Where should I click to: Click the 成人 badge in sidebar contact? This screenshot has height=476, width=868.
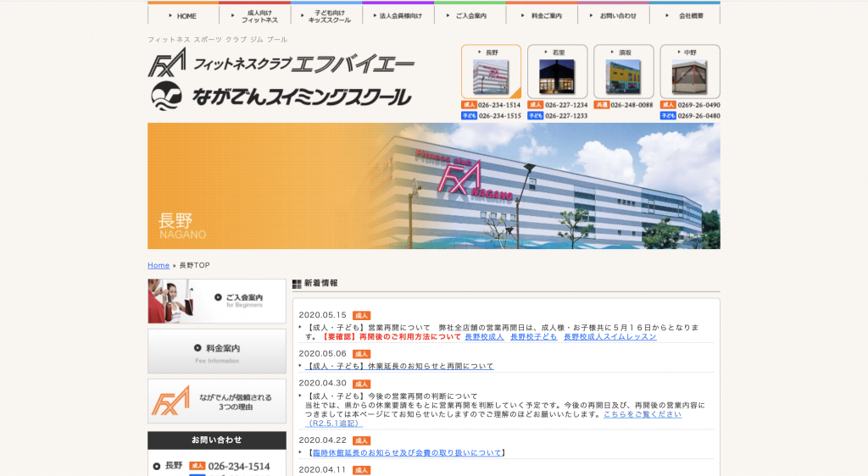pos(197,466)
